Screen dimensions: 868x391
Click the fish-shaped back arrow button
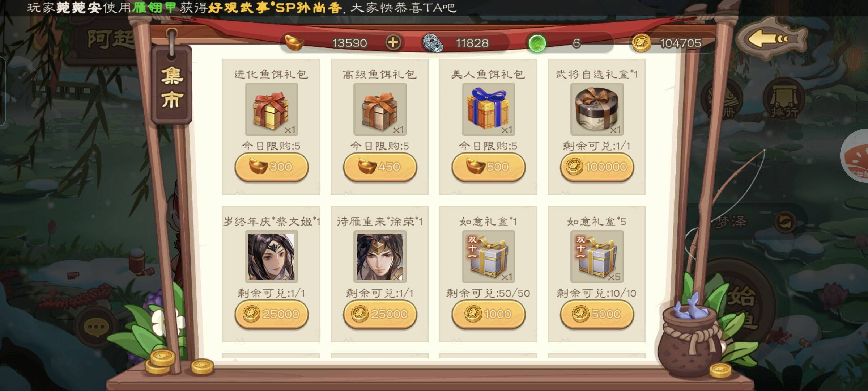tap(772, 38)
